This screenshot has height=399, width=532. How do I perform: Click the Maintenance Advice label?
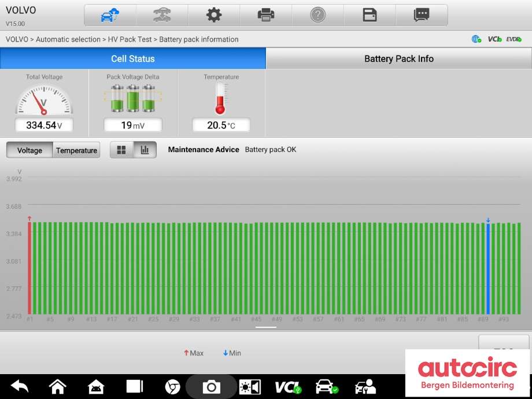204,150
